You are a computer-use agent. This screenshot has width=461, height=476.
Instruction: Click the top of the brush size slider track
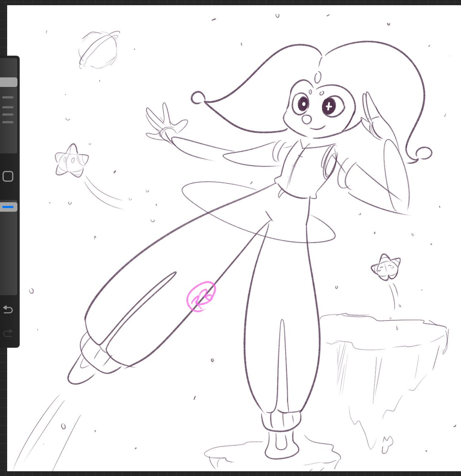[x=8, y=63]
